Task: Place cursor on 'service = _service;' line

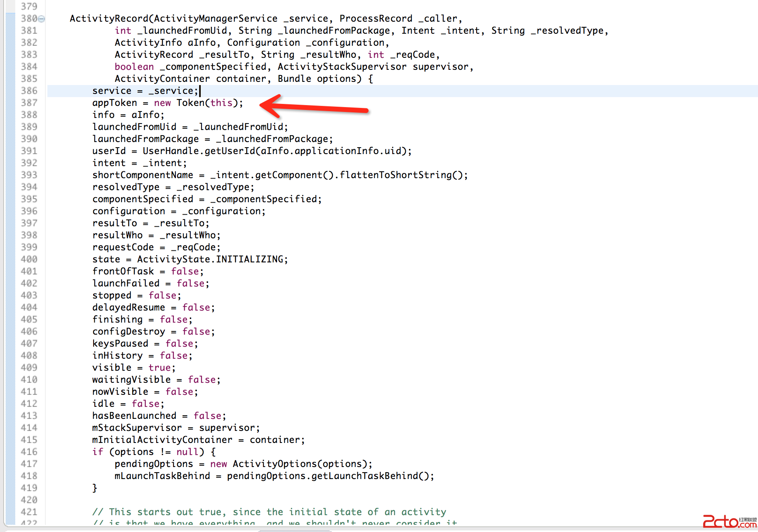Action: [145, 91]
